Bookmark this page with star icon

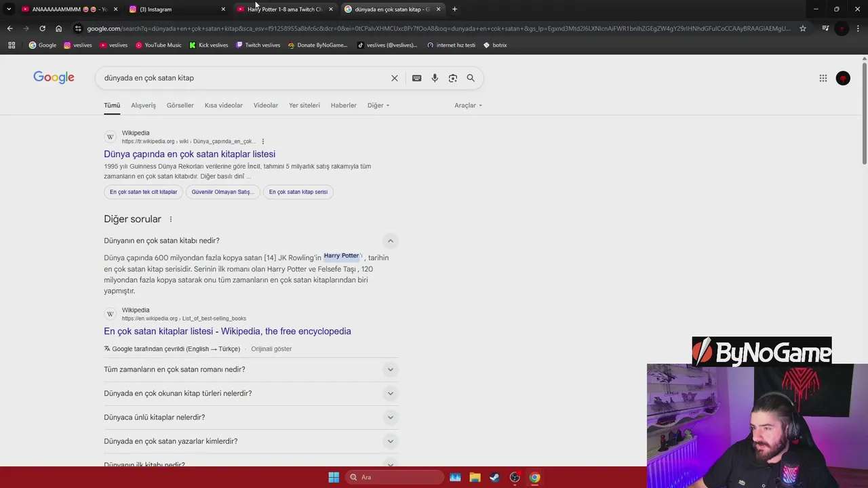[x=803, y=28]
